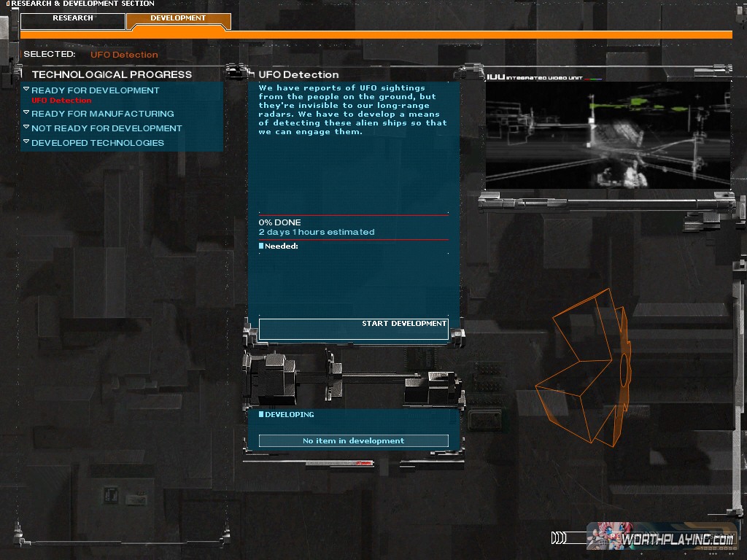Click the No item in development slot
The image size is (747, 560).
click(x=353, y=440)
